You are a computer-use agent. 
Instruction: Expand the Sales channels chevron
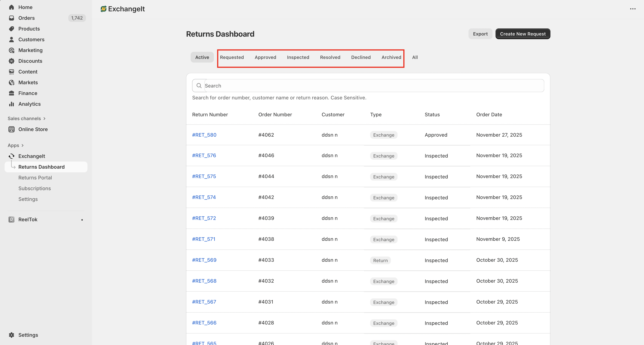[x=44, y=119]
